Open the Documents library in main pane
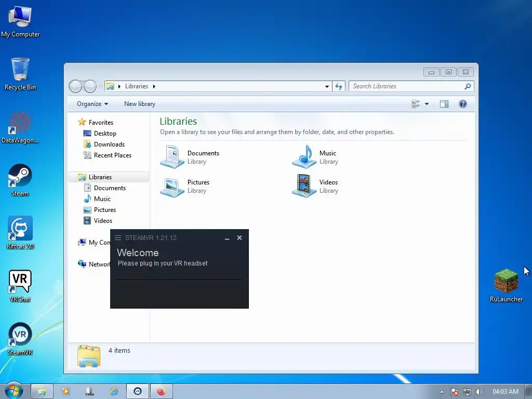The width and height of the screenshot is (532, 399). [x=190, y=157]
